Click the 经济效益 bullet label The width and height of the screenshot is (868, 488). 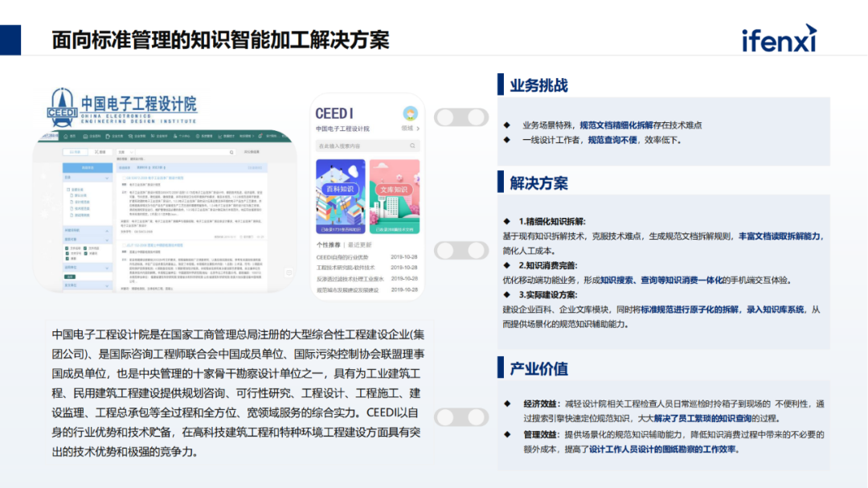pyautogui.click(x=540, y=404)
